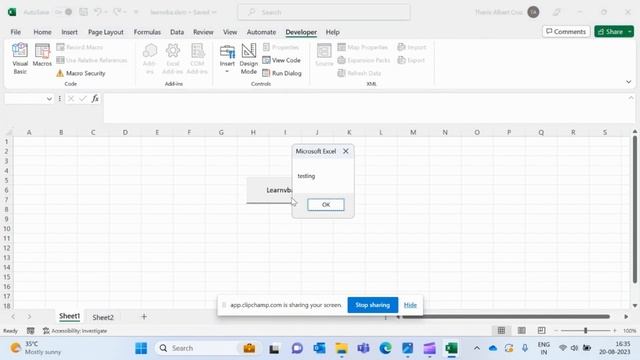The height and width of the screenshot is (360, 640).
Task: Switch to the Page Layout tab
Action: point(106,32)
